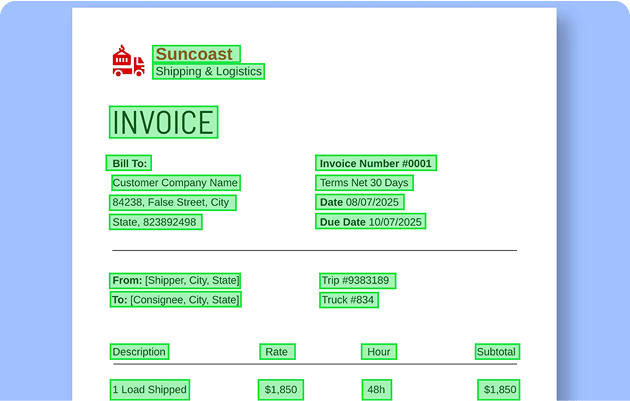Select the $1,850 value under Rate

point(280,389)
